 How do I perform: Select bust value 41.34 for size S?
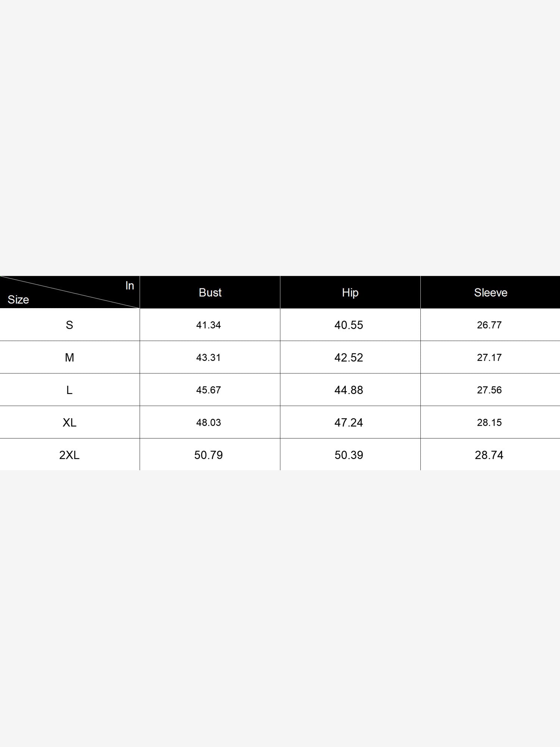208,325
